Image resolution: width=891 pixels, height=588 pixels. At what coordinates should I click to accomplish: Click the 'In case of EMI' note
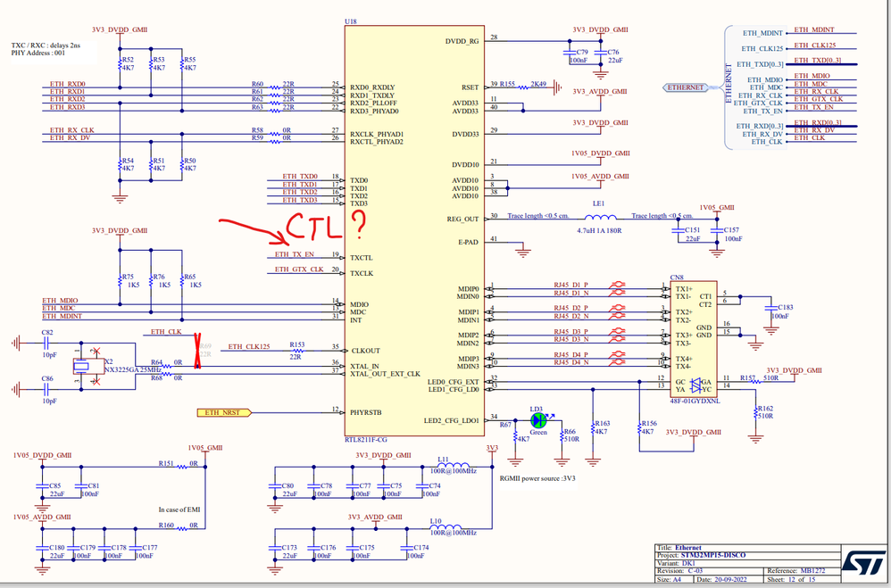(179, 509)
